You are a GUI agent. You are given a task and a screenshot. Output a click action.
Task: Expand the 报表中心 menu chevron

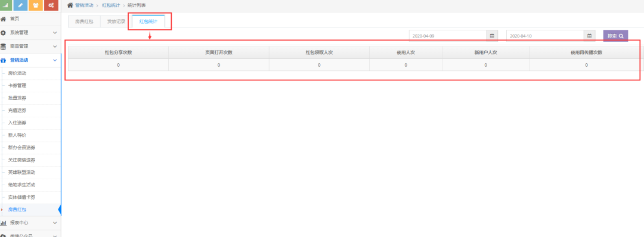pyautogui.click(x=55, y=223)
